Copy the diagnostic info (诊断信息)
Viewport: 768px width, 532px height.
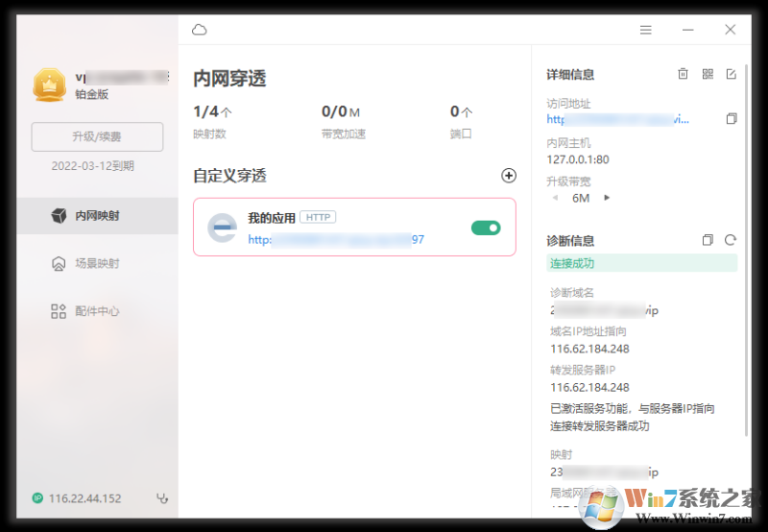(708, 240)
